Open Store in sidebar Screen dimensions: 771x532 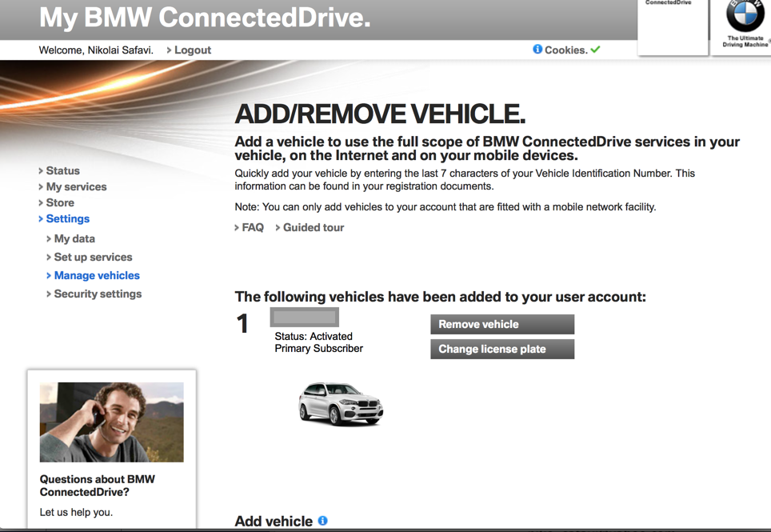pyautogui.click(x=57, y=202)
